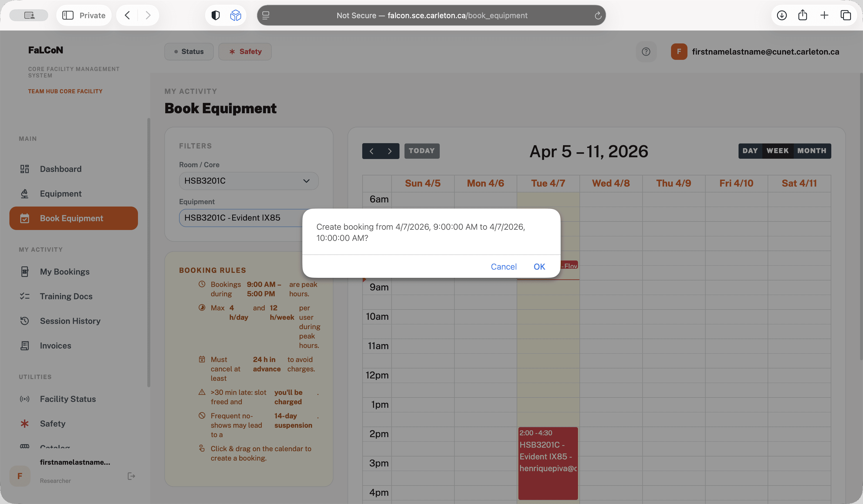Show Safari tab overview icon
The width and height of the screenshot is (863, 504).
point(845,15)
